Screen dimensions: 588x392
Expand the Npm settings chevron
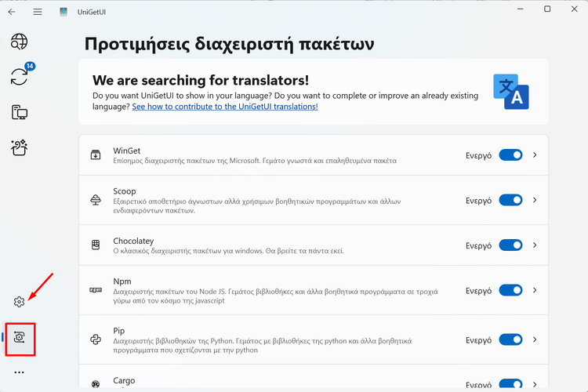click(x=535, y=290)
